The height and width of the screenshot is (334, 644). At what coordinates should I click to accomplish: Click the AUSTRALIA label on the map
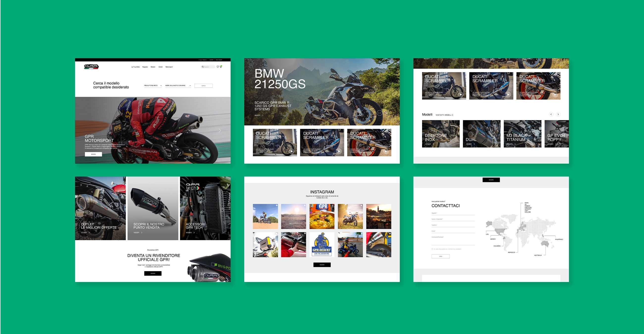pyautogui.click(x=538, y=255)
